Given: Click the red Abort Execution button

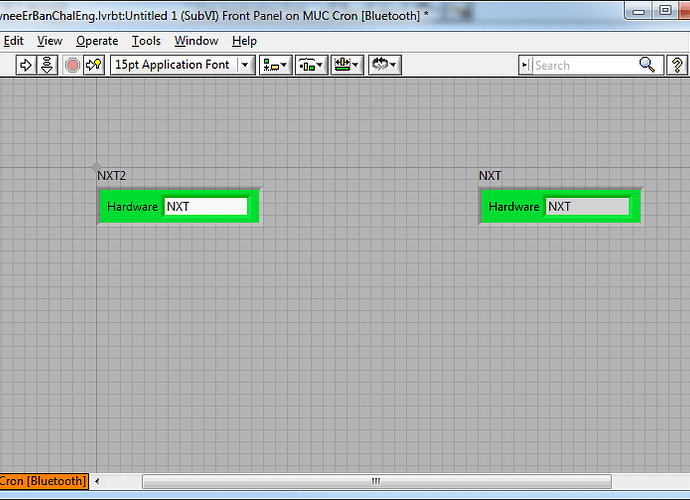Looking at the screenshot, I should pyautogui.click(x=72, y=65).
